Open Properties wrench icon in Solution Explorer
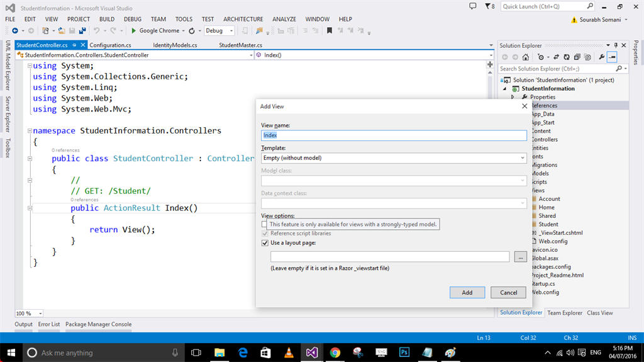Image resolution: width=644 pixels, height=362 pixels. (602, 57)
